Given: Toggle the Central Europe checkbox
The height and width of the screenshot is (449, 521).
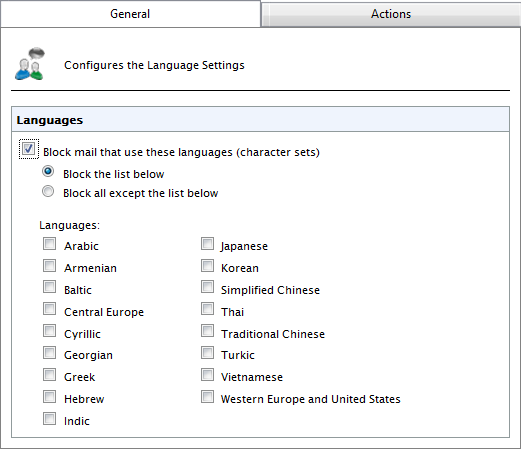Looking at the screenshot, I should [x=49, y=309].
